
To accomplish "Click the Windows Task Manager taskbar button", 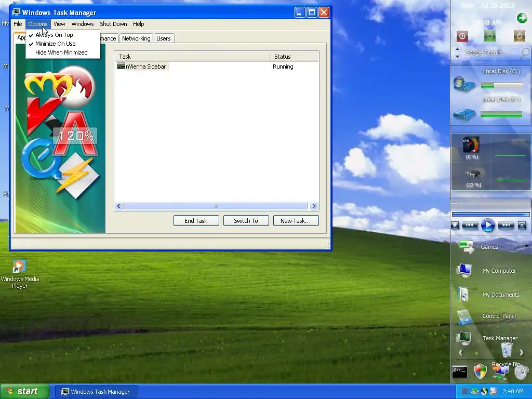I will [x=96, y=392].
